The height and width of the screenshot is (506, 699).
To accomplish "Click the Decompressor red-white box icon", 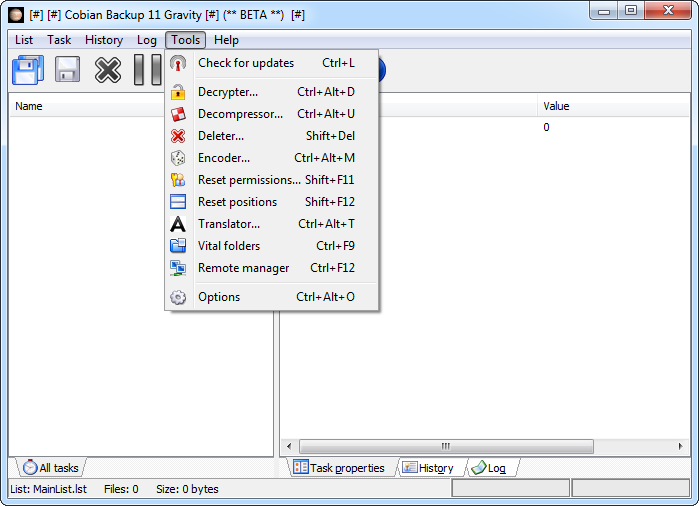I will 178,114.
